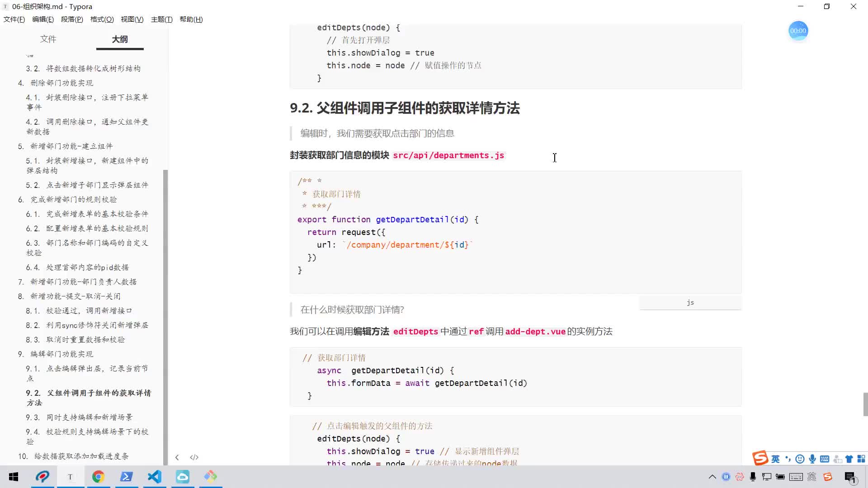Switch sidebar to 文件 tab

pyautogui.click(x=48, y=39)
